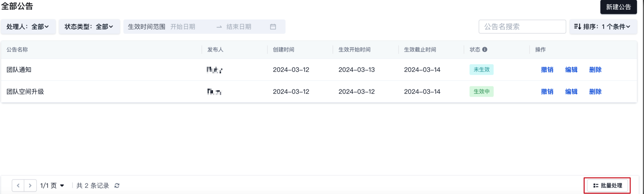The height and width of the screenshot is (194, 644).
Task: Click the 开始日期 start date field
Action: [188, 27]
